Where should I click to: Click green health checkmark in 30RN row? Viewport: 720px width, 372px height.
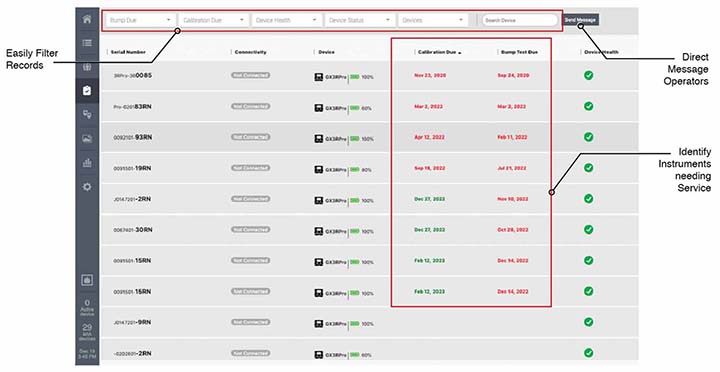[x=589, y=229]
